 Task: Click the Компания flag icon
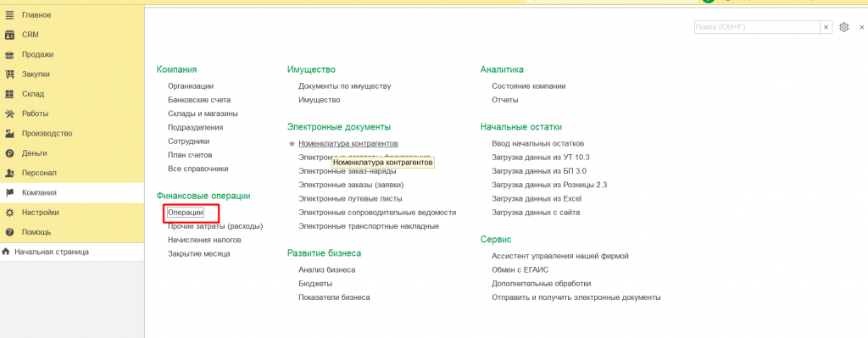click(x=8, y=193)
